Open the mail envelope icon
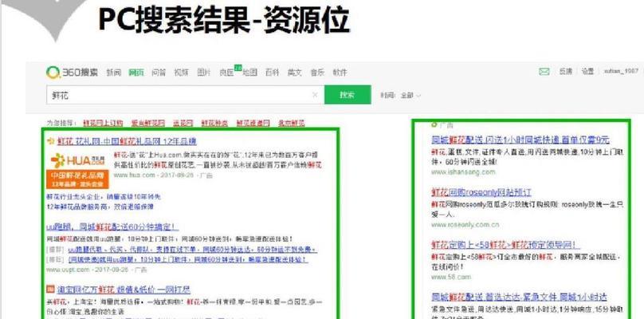 [544, 72]
